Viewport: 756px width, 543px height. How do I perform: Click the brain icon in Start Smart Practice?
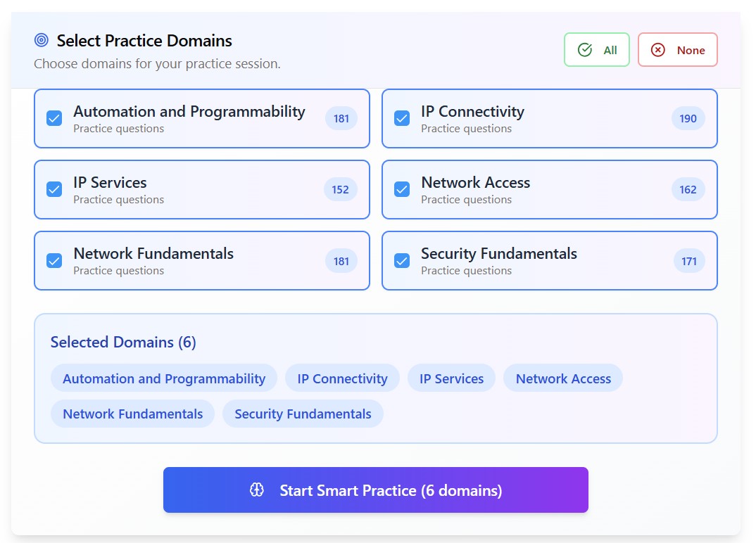256,490
